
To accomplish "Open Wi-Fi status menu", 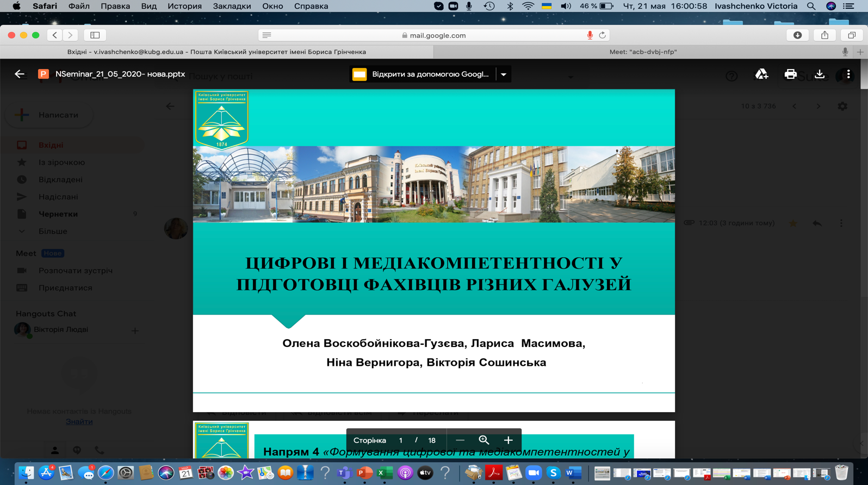I will 528,6.
